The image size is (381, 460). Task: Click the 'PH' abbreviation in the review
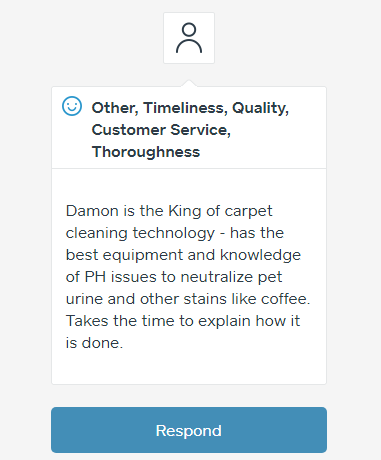pyautogui.click(x=95, y=277)
